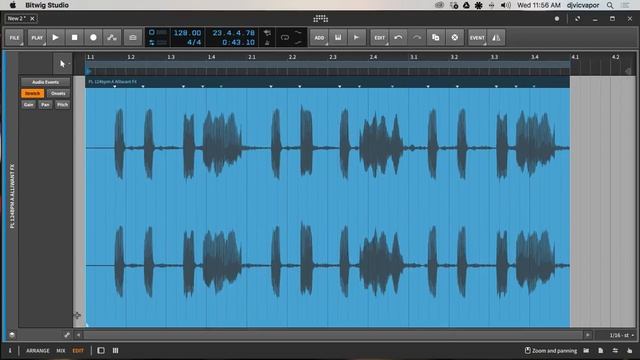Image resolution: width=640 pixels, height=360 pixels.
Task: Click bar 2.1 on the timeline ruler
Action: point(252,57)
